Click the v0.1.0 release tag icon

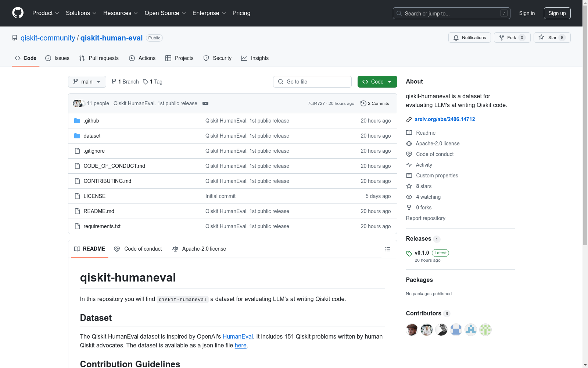409,253
